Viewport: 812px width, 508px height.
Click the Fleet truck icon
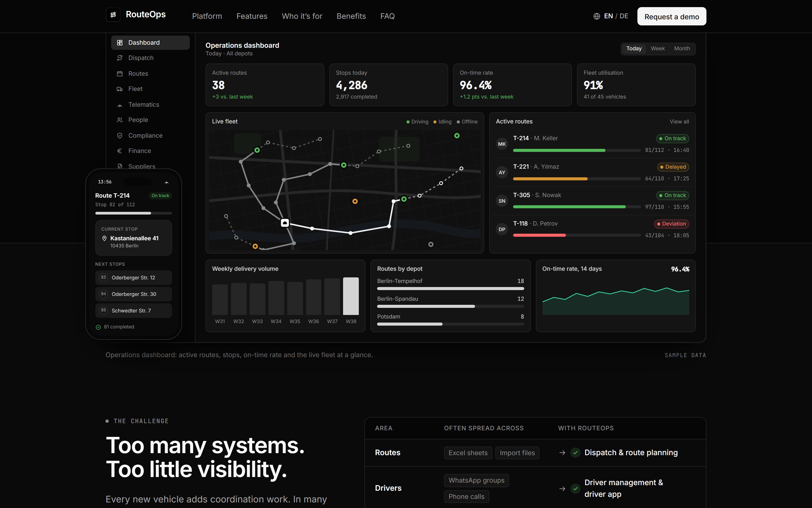point(120,89)
